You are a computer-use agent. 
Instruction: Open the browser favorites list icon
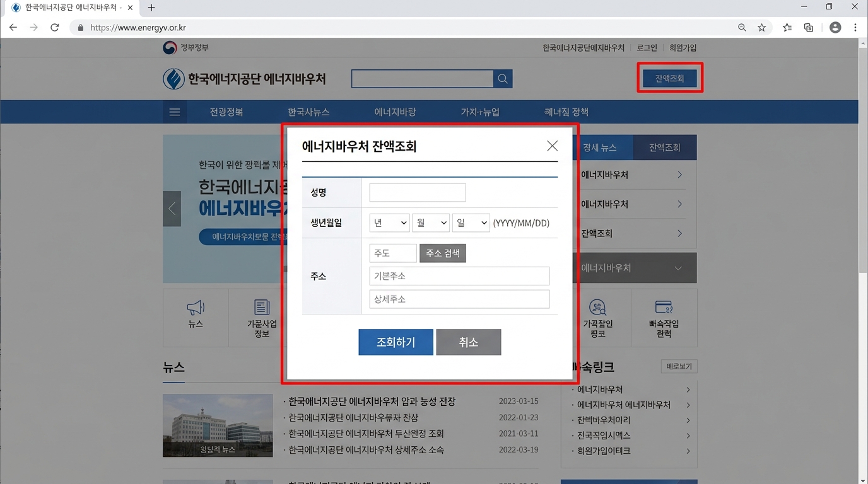[x=787, y=28]
